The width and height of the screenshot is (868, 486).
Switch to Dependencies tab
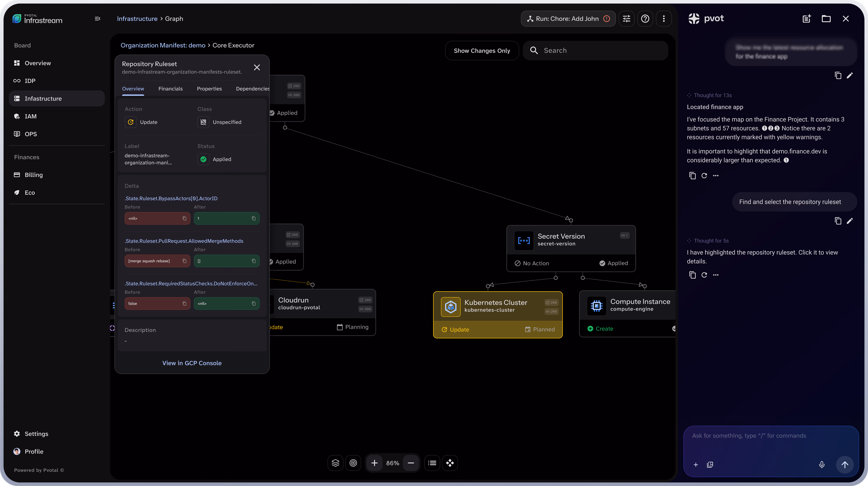click(253, 89)
